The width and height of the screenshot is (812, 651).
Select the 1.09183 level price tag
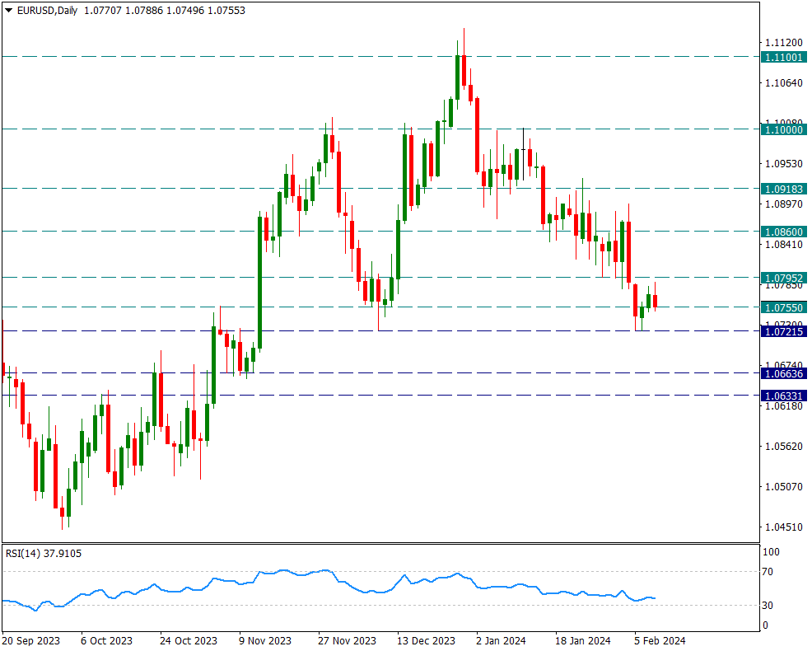tap(783, 190)
